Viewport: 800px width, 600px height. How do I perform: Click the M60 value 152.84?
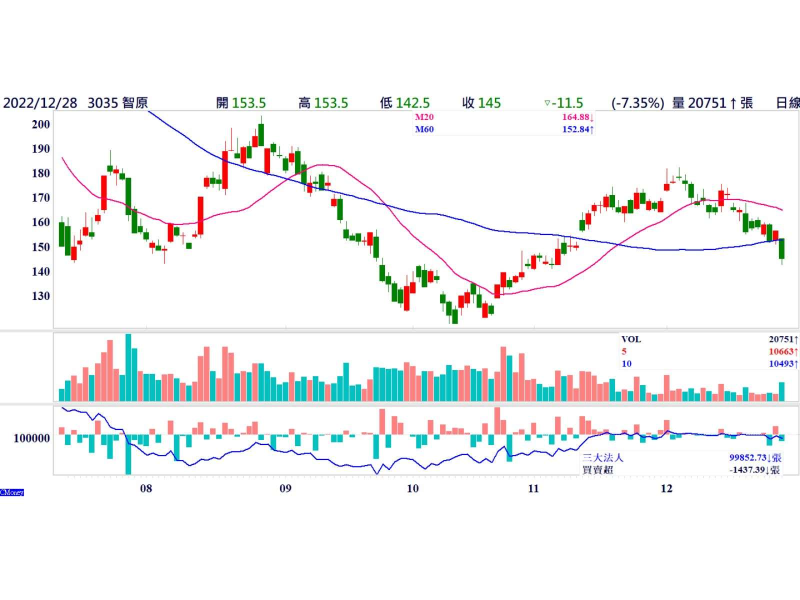click(577, 130)
